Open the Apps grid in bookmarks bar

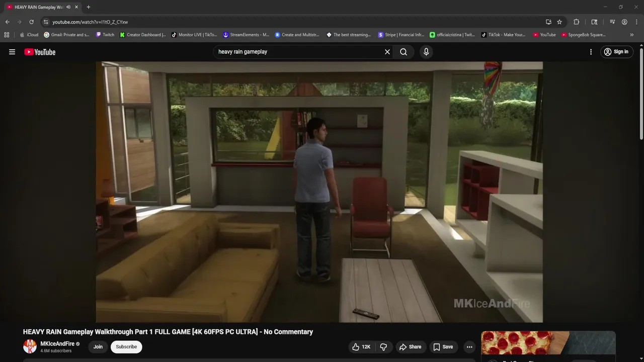[7, 35]
